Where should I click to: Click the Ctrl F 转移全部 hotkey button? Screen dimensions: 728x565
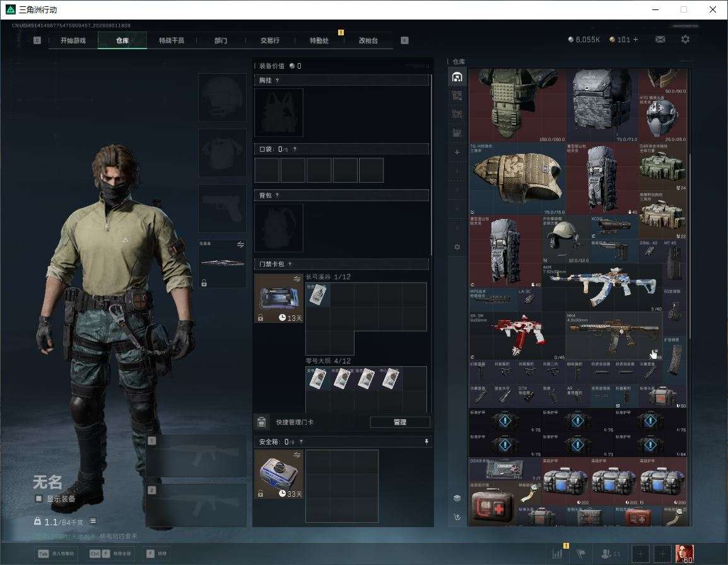(110, 554)
